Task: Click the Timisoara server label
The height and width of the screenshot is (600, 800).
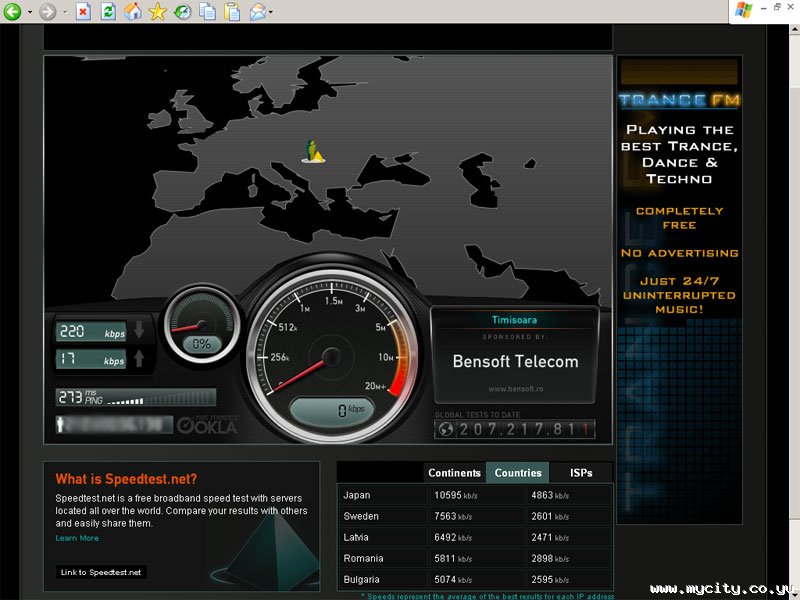Action: pyautogui.click(x=514, y=320)
